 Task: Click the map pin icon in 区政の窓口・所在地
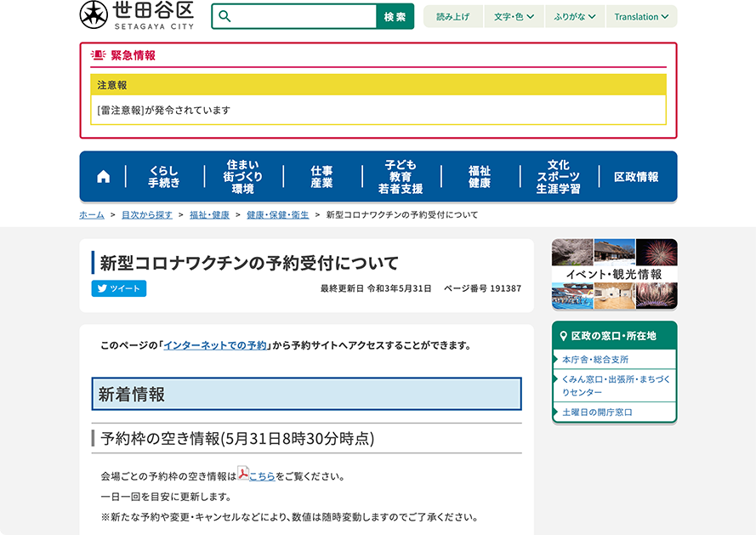coord(563,336)
